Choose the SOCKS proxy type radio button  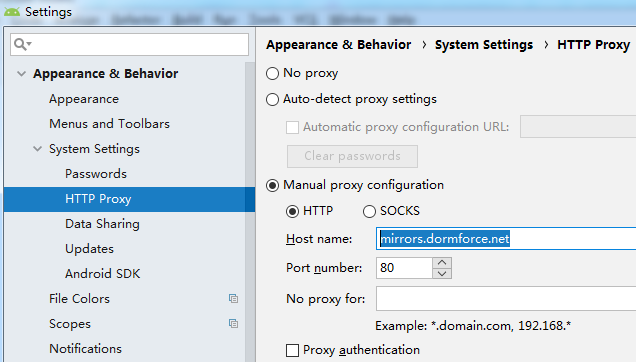[x=369, y=211]
